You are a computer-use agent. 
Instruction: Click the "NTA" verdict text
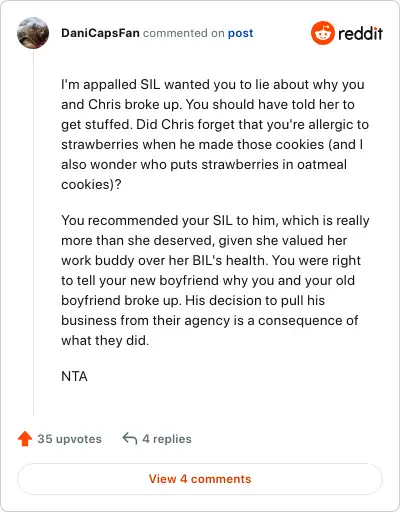[74, 376]
